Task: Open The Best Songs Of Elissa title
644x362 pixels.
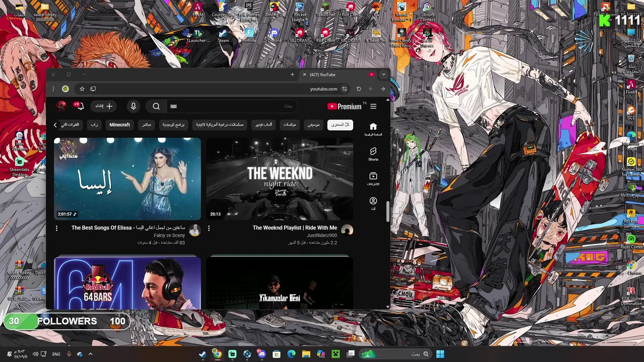Action: [x=128, y=228]
